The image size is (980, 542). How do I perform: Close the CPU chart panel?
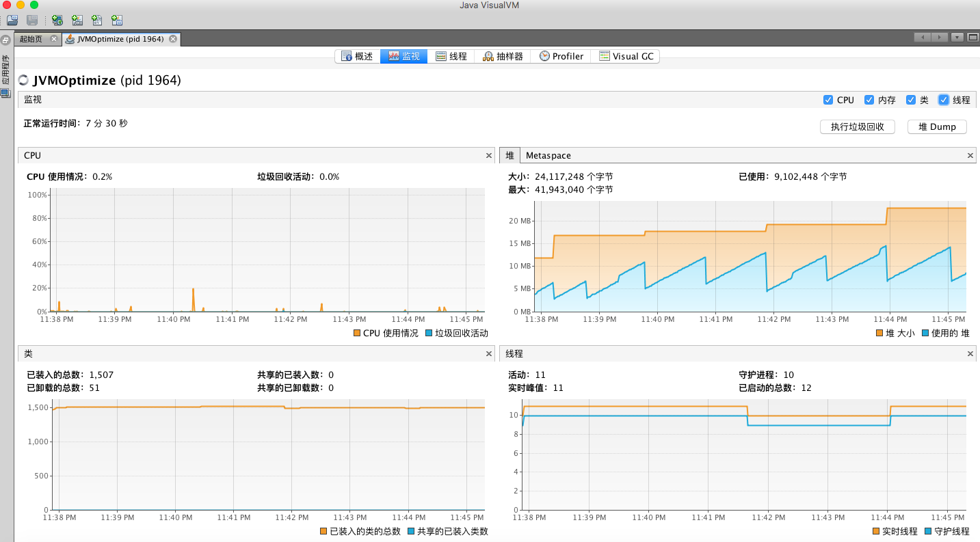pyautogui.click(x=489, y=156)
